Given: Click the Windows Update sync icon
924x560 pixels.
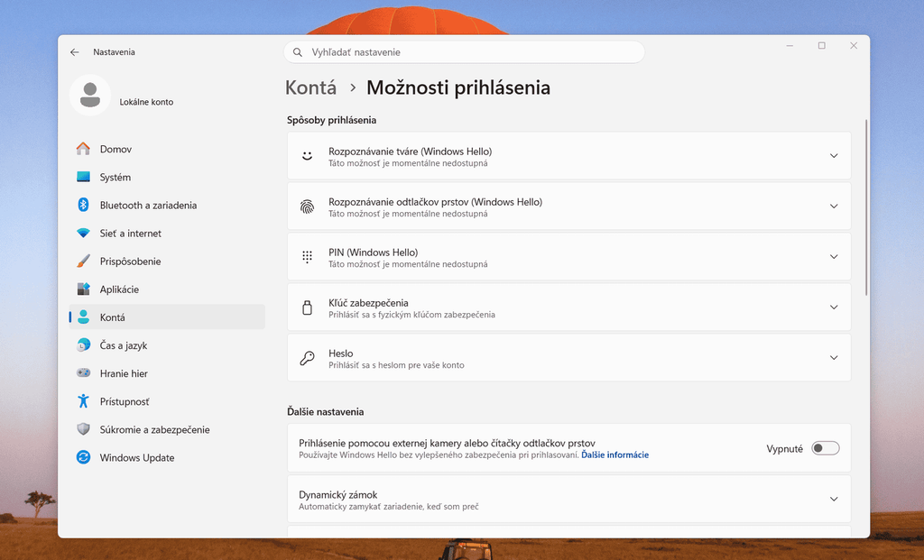Looking at the screenshot, I should [83, 457].
